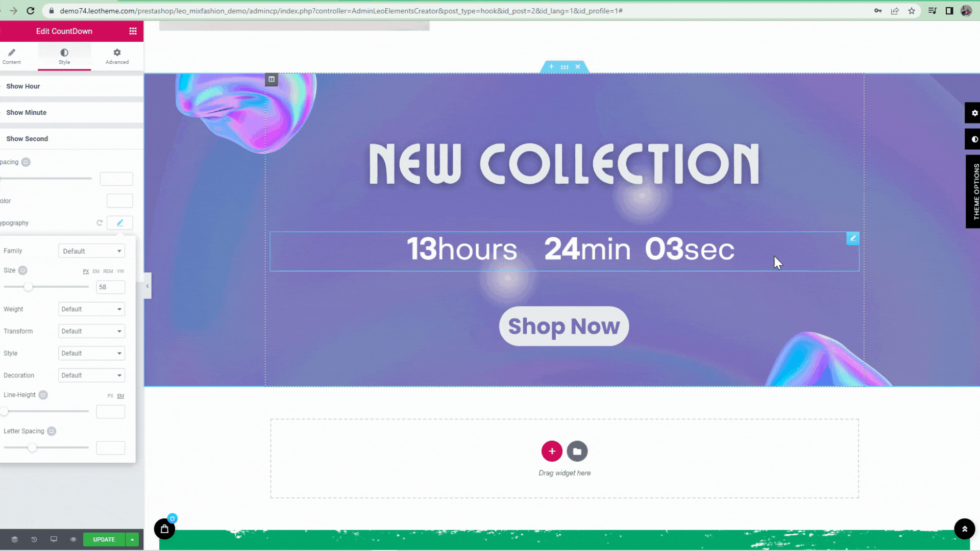The image size is (980, 551).
Task: Click the countdown widget edit pencil handle
Action: [x=853, y=238]
